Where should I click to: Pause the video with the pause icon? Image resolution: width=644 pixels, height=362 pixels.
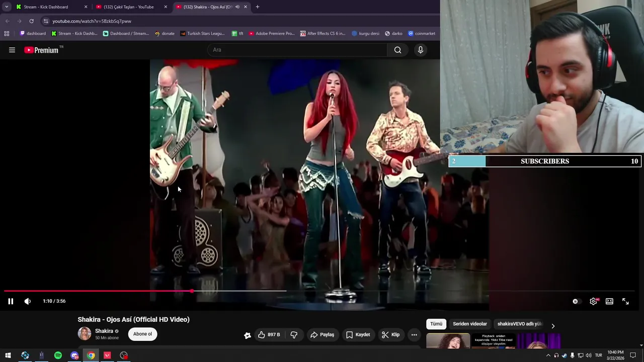(x=11, y=301)
